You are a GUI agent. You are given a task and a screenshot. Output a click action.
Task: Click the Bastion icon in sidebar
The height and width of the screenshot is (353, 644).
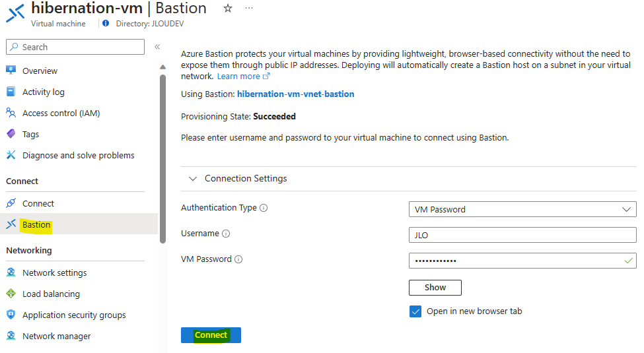point(11,224)
